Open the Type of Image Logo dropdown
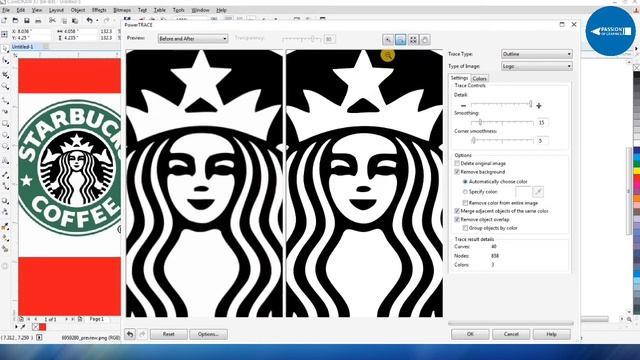 [x=537, y=66]
